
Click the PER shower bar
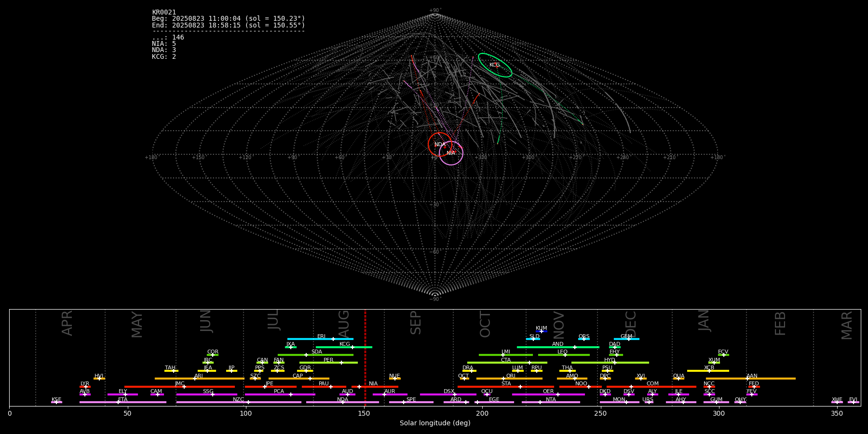[328, 363]
